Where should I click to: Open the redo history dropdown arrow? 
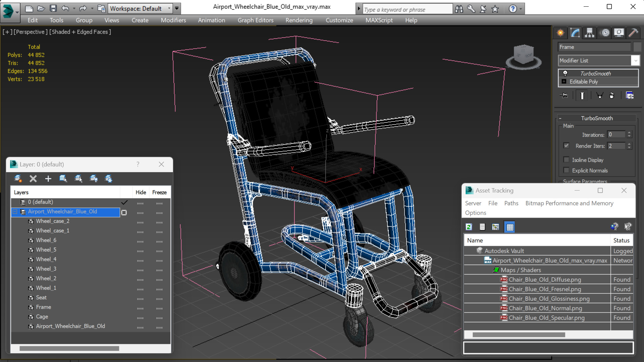point(92,8)
